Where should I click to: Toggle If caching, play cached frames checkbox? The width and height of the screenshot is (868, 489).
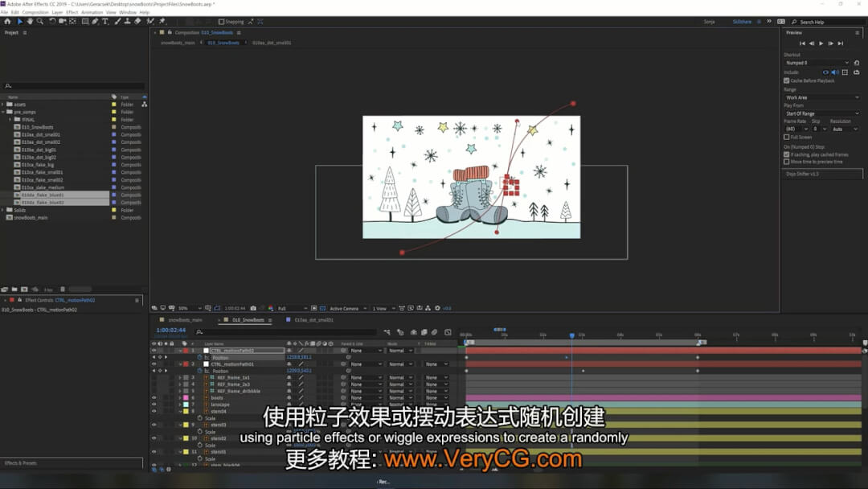pyautogui.click(x=787, y=154)
